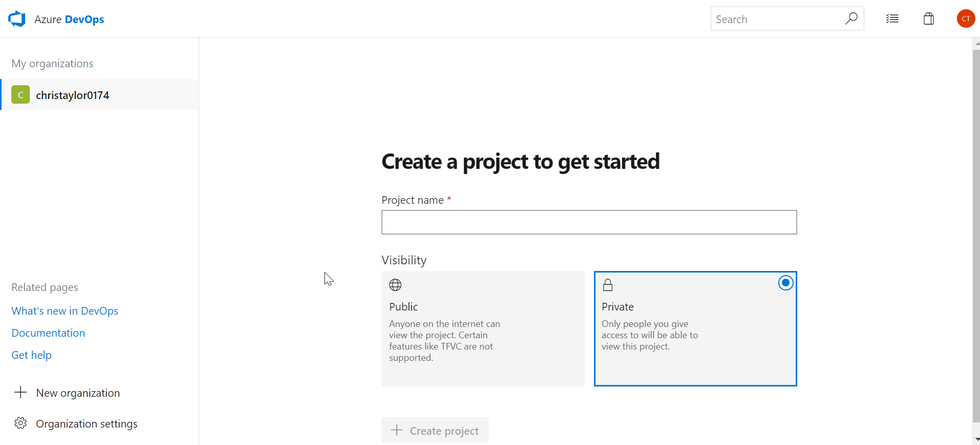Open What's new in DevOps link

[x=65, y=311]
